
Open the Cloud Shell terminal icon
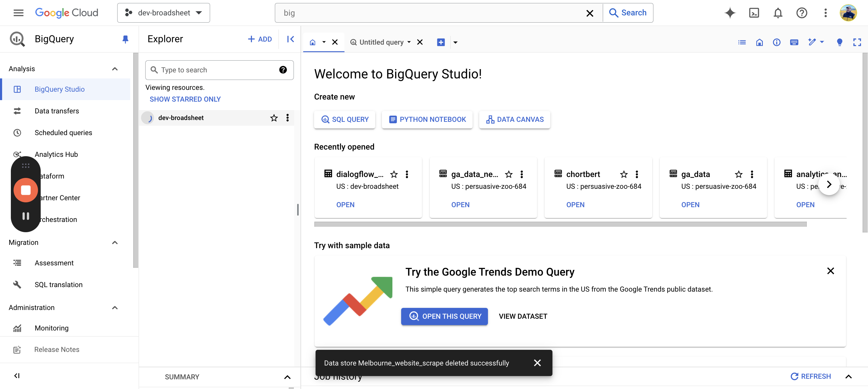(x=754, y=13)
